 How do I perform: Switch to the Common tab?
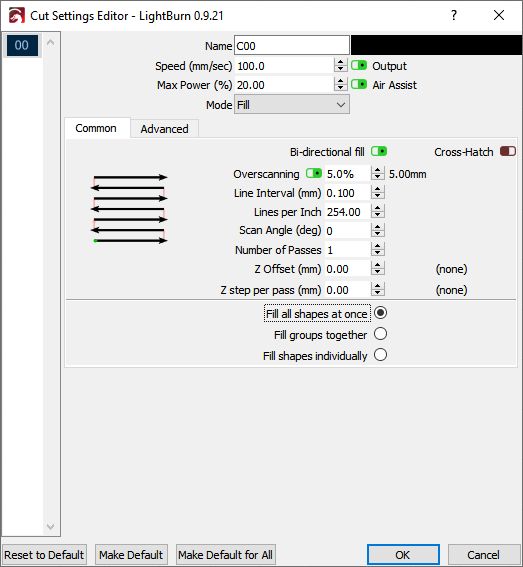pyautogui.click(x=96, y=128)
